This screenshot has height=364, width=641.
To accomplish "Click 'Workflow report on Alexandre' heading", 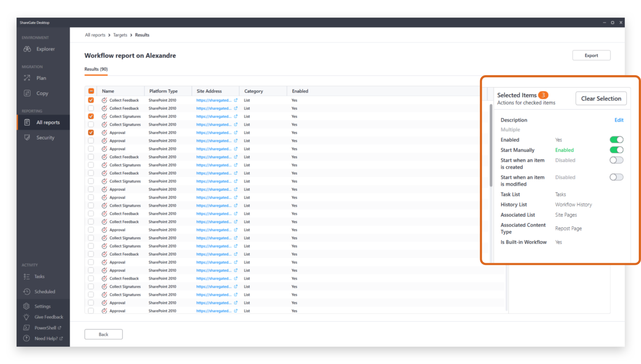I will [x=130, y=55].
